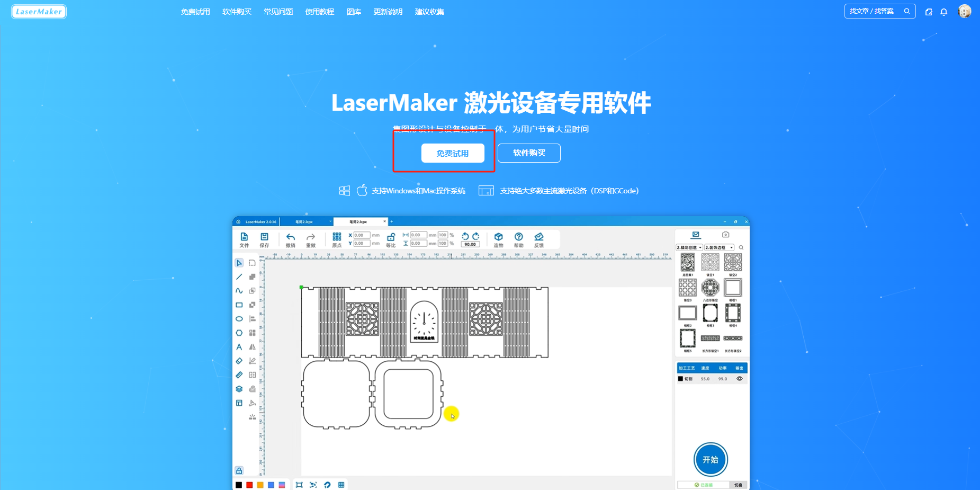This screenshot has width=980, height=490.
Task: Switch to the camera tab icon
Action: (726, 235)
